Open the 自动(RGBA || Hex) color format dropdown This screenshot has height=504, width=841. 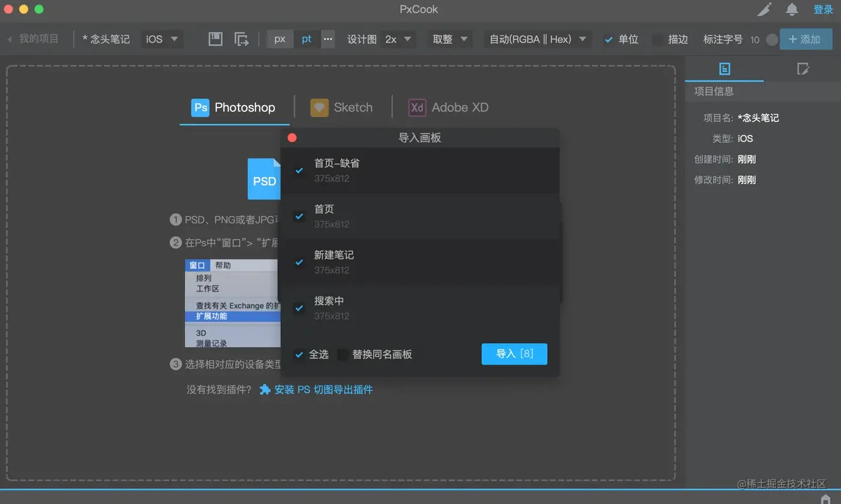[x=538, y=39]
